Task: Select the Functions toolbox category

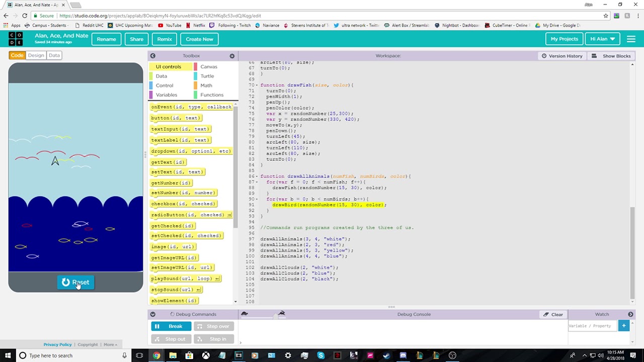Action: [212, 95]
